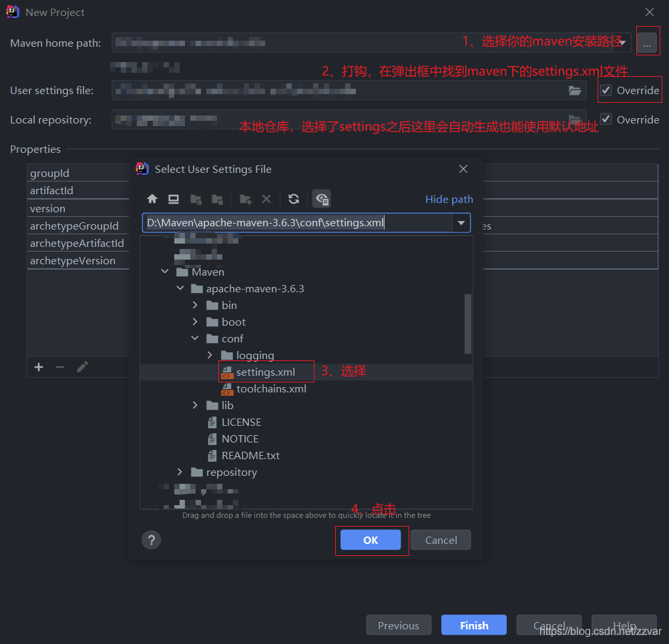Open the path history dropdown
Screen dimensions: 669x644
tap(461, 223)
